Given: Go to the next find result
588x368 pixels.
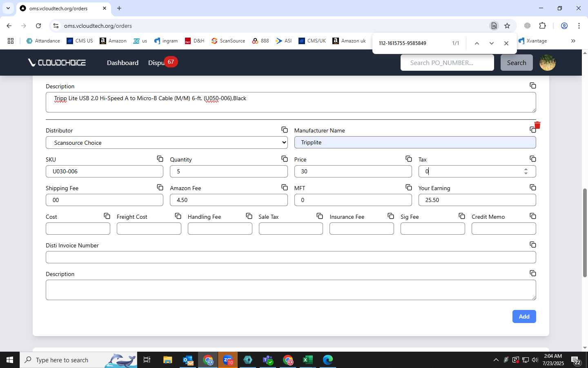Looking at the screenshot, I should tap(492, 43).
